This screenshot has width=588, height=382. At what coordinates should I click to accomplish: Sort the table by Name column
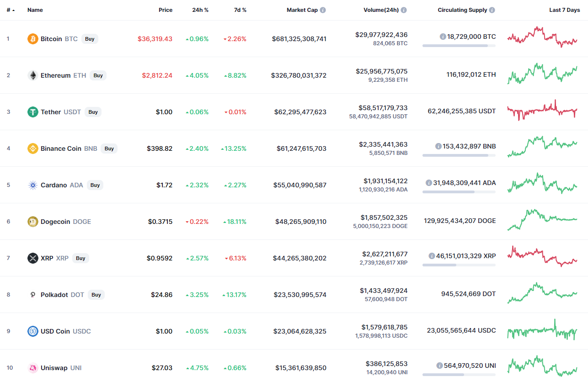click(x=35, y=10)
